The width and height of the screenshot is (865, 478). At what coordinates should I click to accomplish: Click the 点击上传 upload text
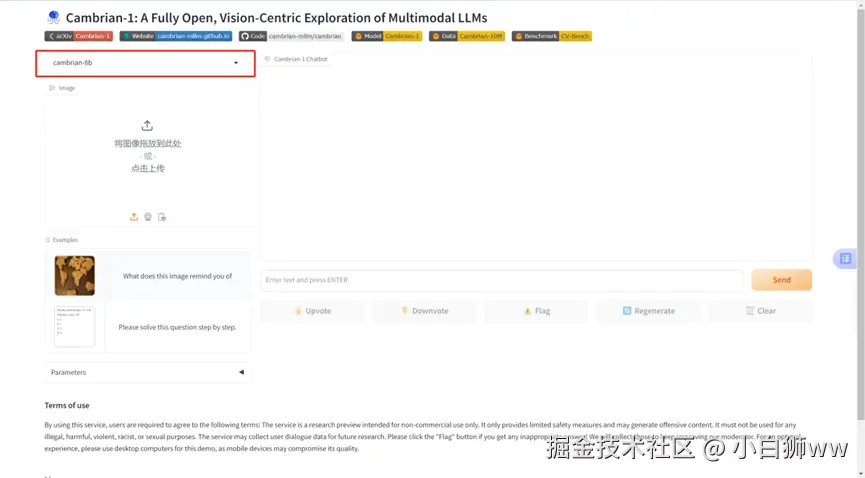[x=148, y=168]
